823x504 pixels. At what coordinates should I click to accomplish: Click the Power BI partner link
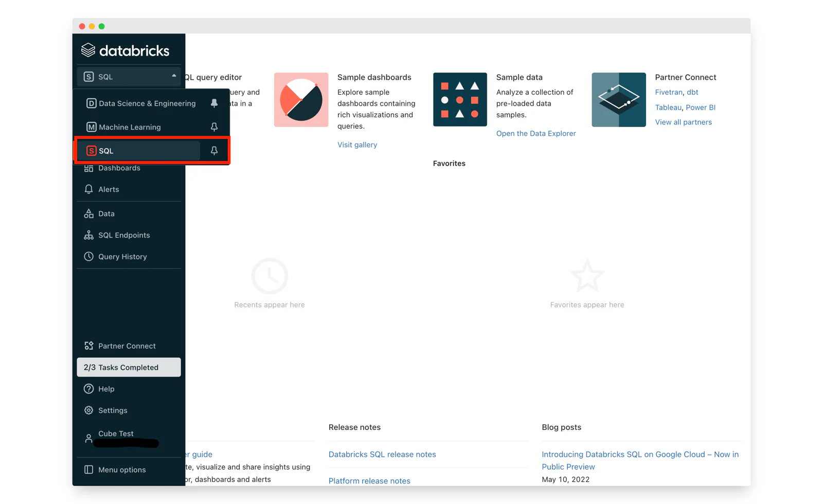coord(701,107)
